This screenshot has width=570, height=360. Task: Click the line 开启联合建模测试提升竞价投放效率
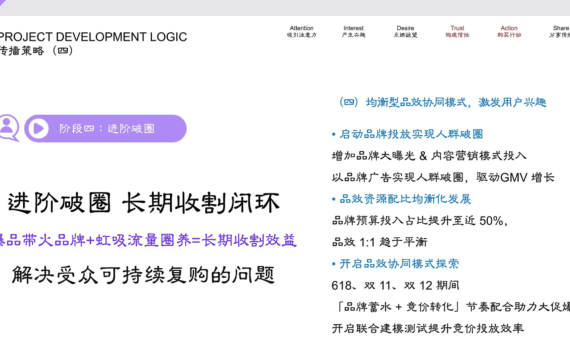coord(428,328)
